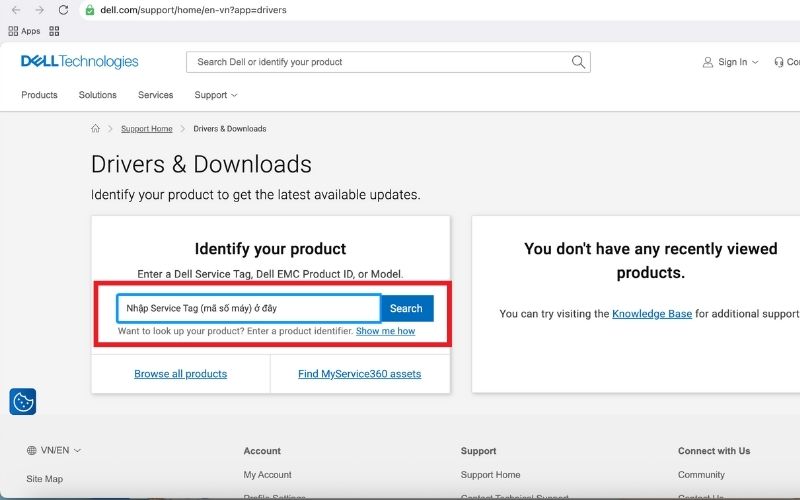Click the secure lock icon in address bar
Image resolution: width=800 pixels, height=500 pixels.
point(90,10)
